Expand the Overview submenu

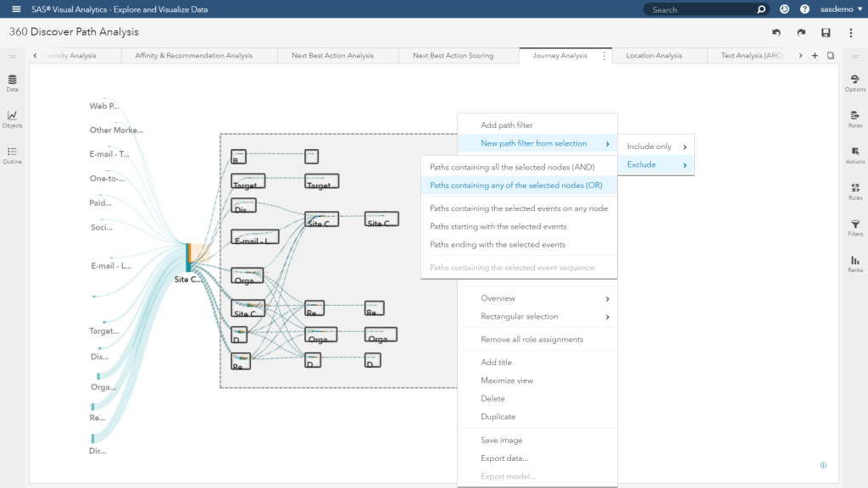pos(537,298)
